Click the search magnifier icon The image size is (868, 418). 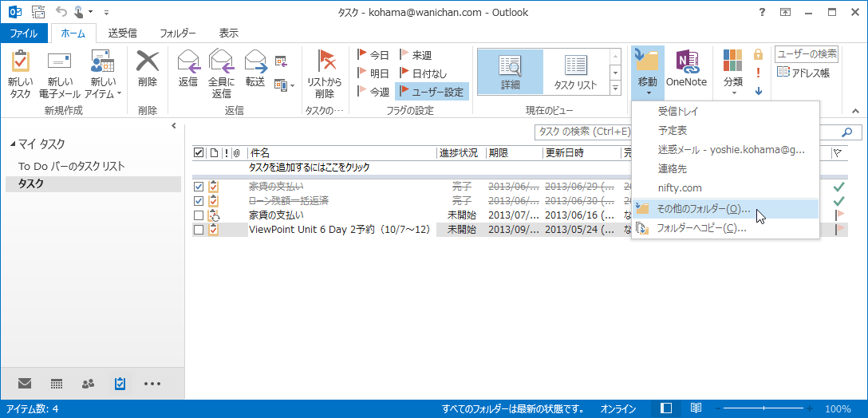(x=846, y=132)
